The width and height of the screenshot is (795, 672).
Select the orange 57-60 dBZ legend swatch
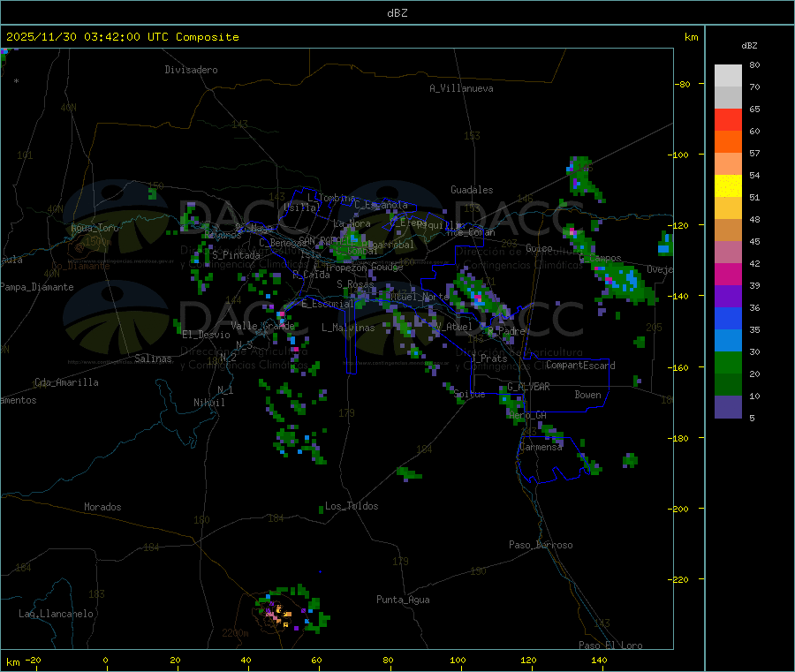(x=728, y=142)
